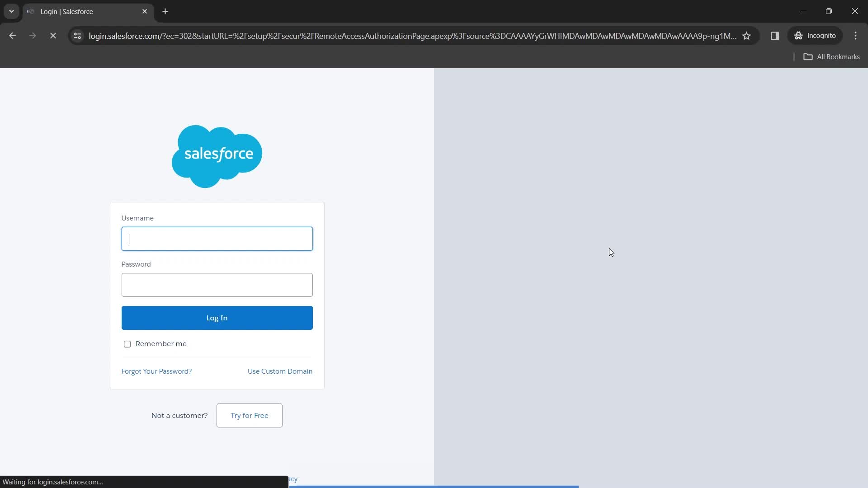Click the browser back arrow
The height and width of the screenshot is (488, 868).
[12, 36]
